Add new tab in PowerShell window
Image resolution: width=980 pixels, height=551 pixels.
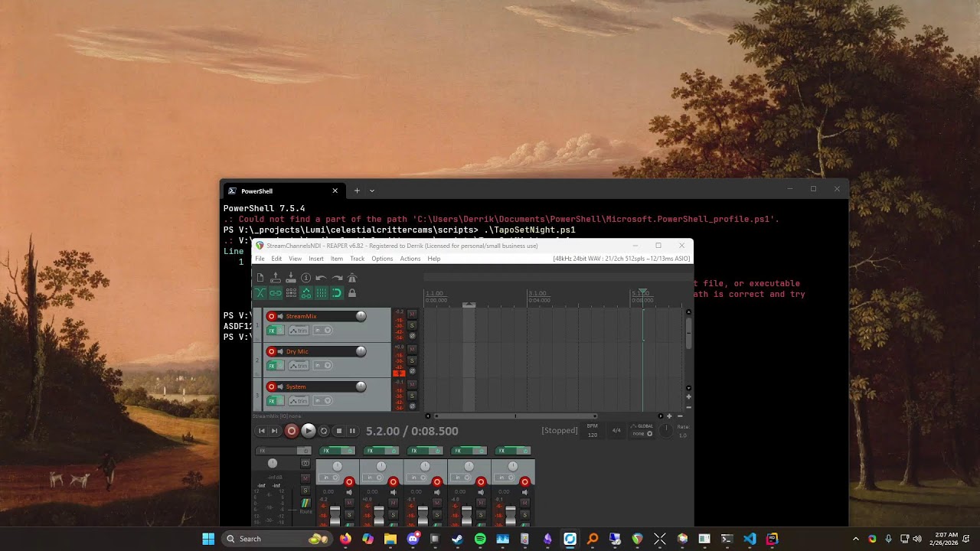click(x=356, y=191)
